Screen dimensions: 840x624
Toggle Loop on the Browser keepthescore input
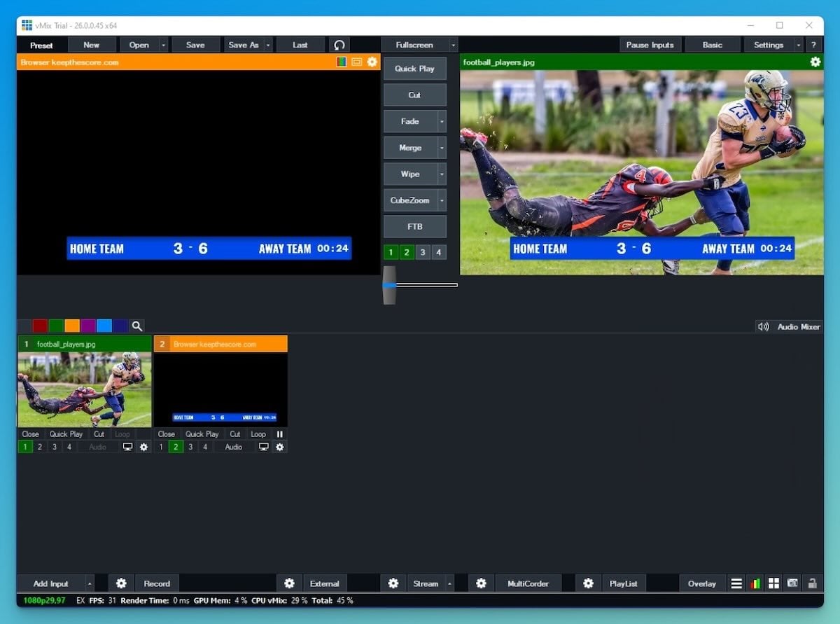point(258,434)
